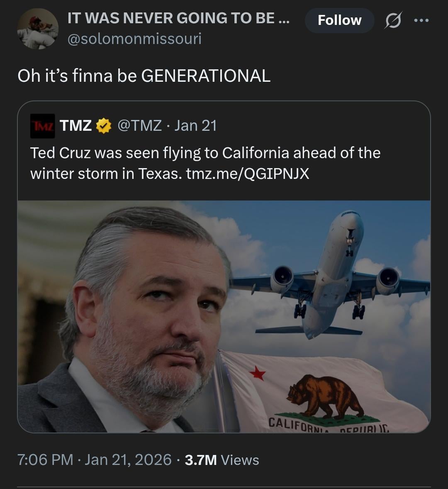Click the @solomonmissouri handle

(x=134, y=39)
